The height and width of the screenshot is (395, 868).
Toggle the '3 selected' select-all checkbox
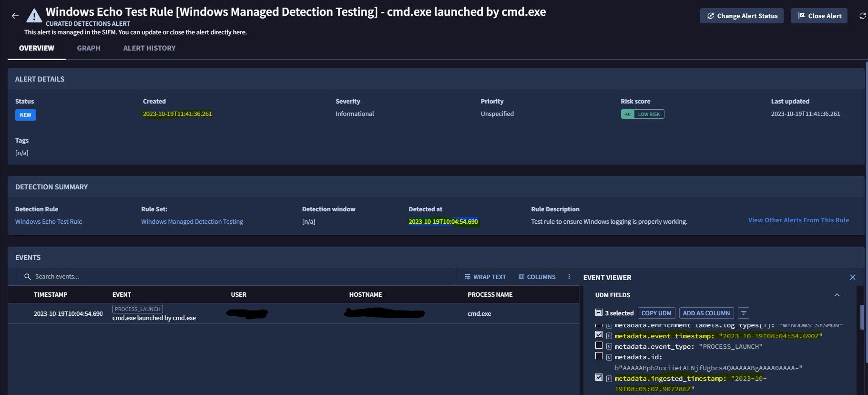pyautogui.click(x=599, y=312)
